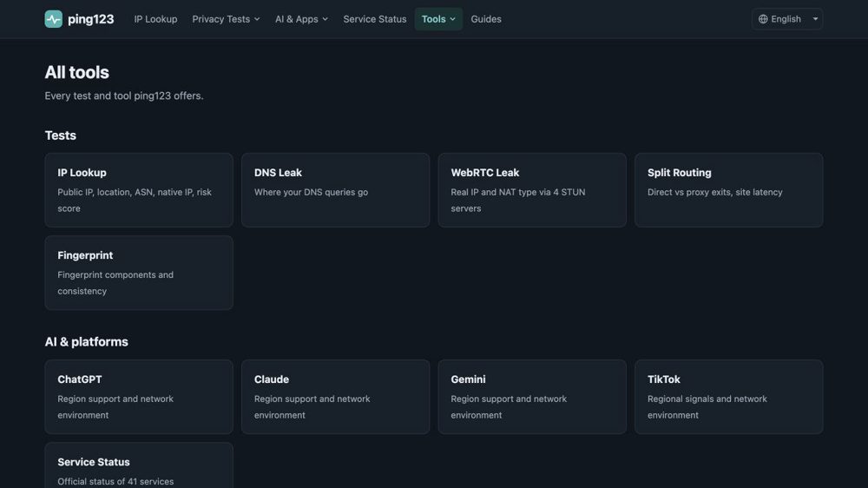Open the Claude platform card
The image size is (868, 488).
click(x=335, y=397)
